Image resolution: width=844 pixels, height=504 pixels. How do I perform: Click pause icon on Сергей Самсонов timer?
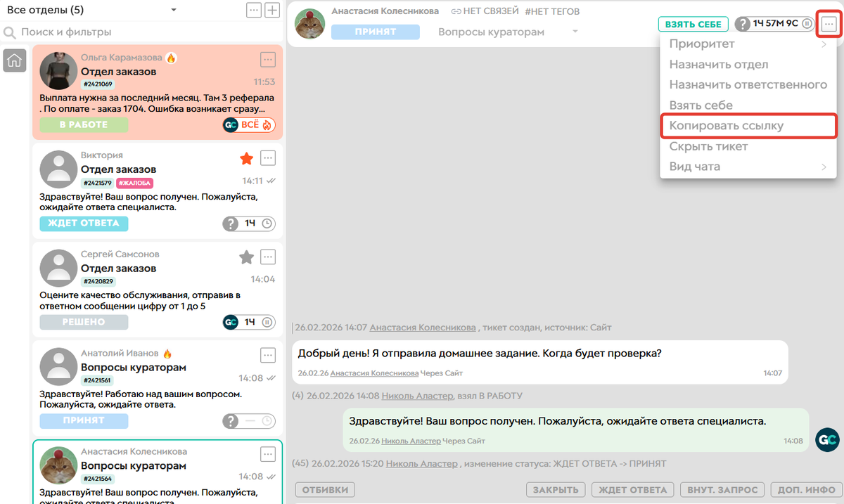(267, 323)
